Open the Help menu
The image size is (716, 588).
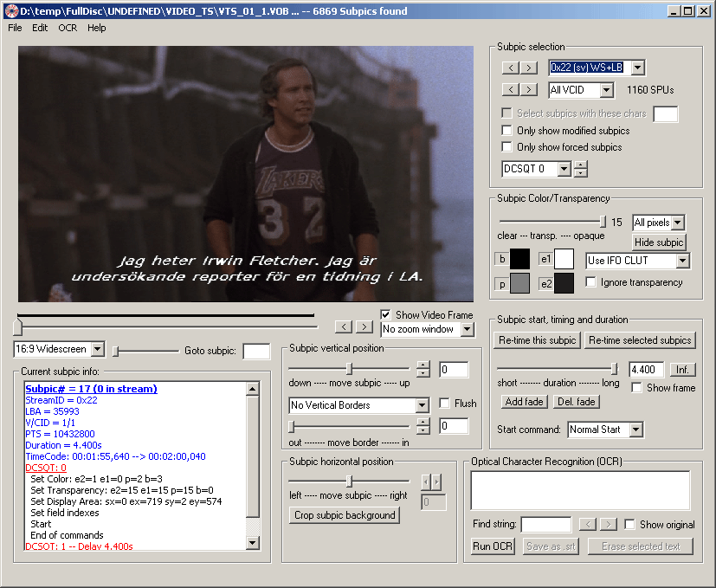pyautogui.click(x=96, y=28)
